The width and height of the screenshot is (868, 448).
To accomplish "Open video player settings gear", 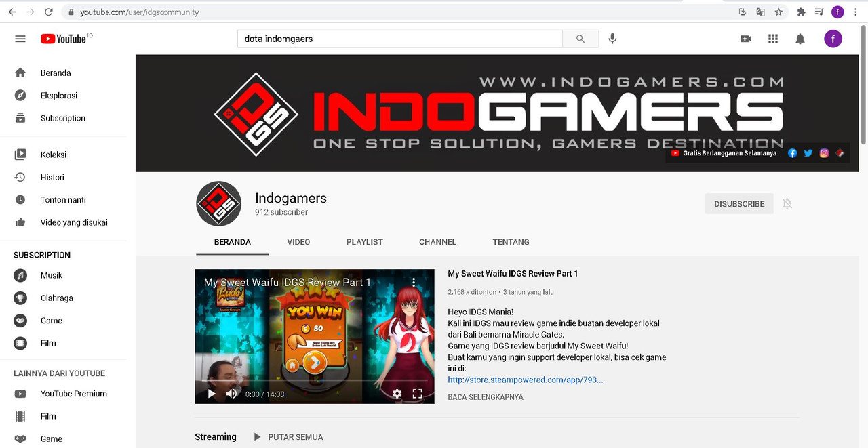I will pos(397,394).
